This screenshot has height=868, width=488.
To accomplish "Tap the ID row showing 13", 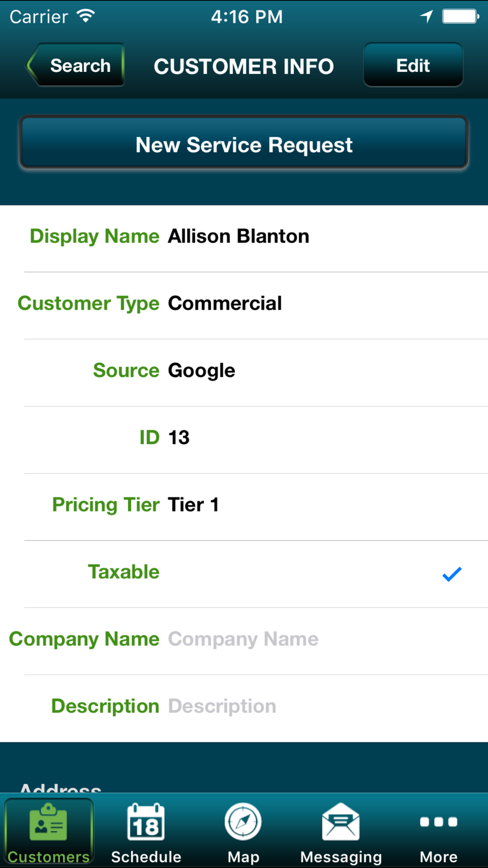I will [x=179, y=438].
